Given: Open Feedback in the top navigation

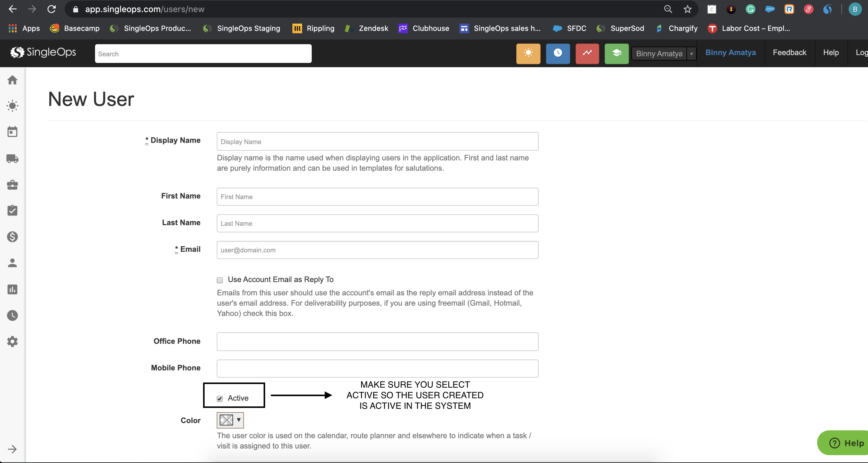Looking at the screenshot, I should [790, 53].
